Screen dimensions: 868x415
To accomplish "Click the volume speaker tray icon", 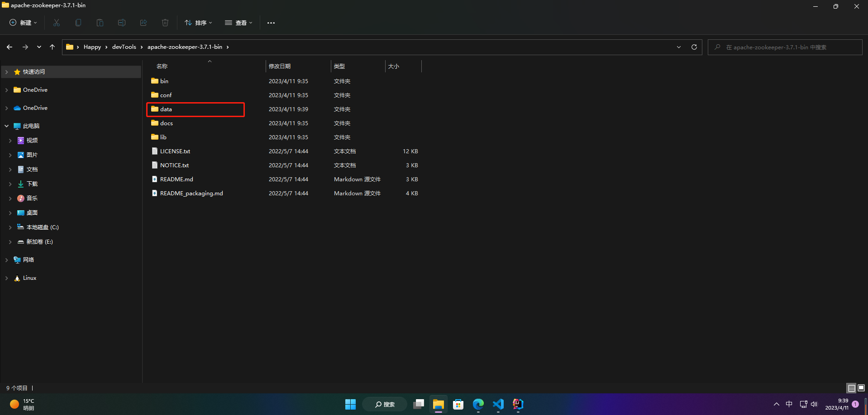I will tap(814, 404).
